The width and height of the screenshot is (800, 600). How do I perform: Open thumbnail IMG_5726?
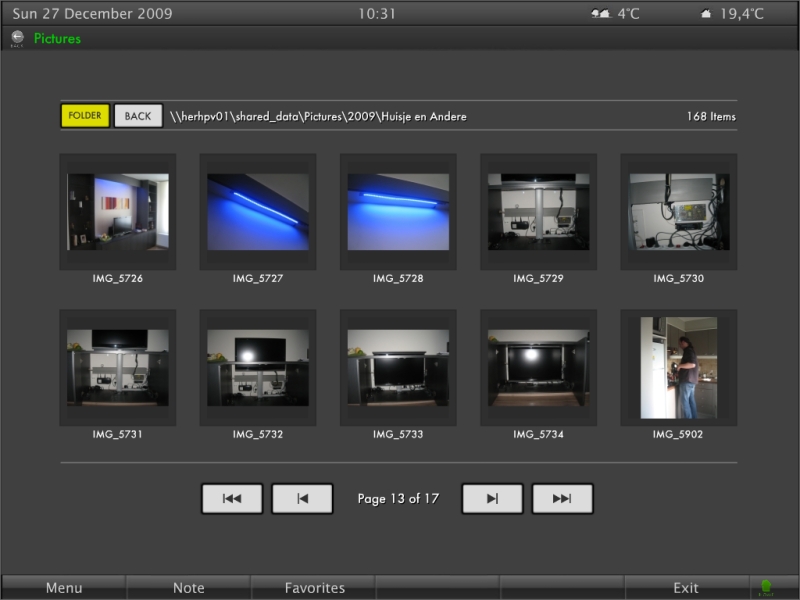[118, 212]
